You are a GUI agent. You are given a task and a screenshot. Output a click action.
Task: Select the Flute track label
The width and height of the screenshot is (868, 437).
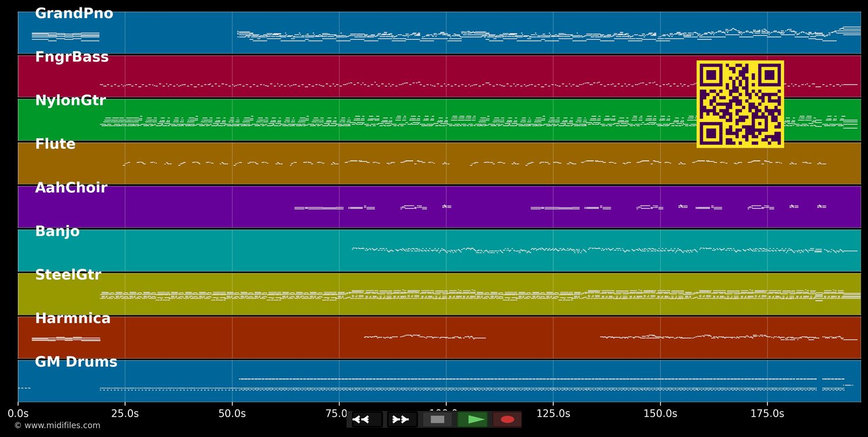click(55, 144)
